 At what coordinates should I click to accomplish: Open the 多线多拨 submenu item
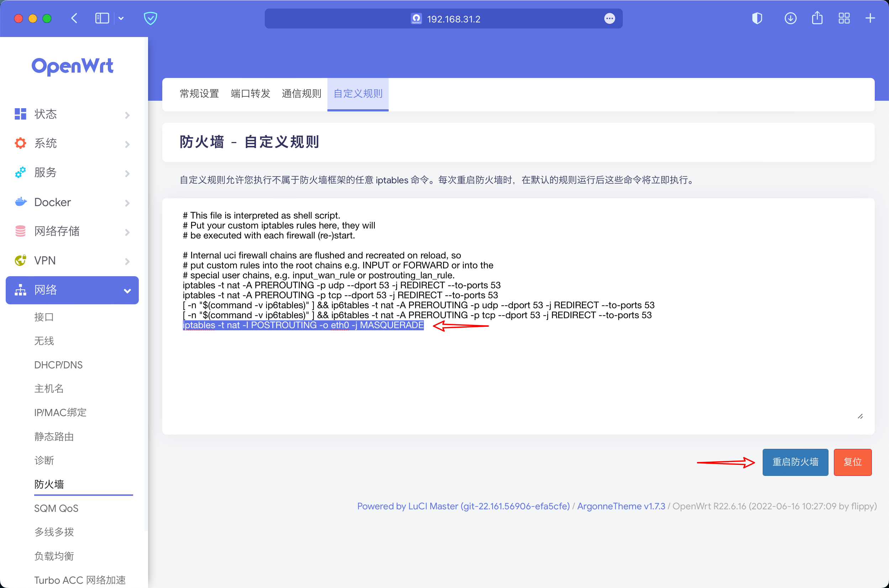(54, 532)
